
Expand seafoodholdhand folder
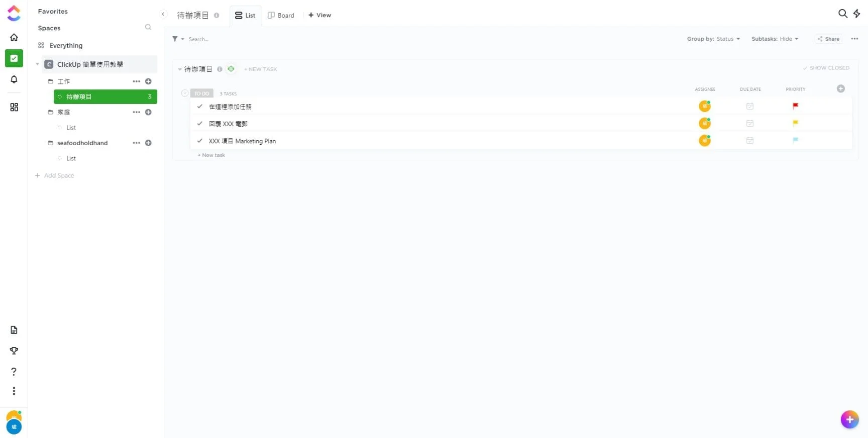(50, 143)
